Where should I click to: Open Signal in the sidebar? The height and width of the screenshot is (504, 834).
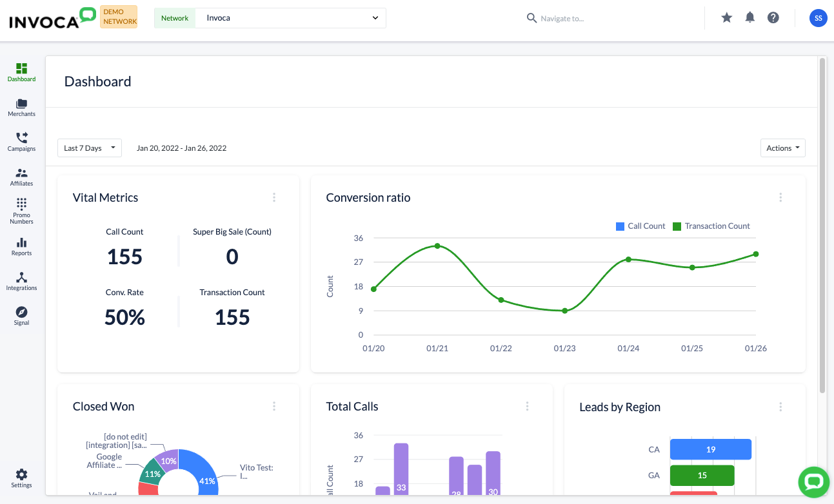click(x=21, y=316)
